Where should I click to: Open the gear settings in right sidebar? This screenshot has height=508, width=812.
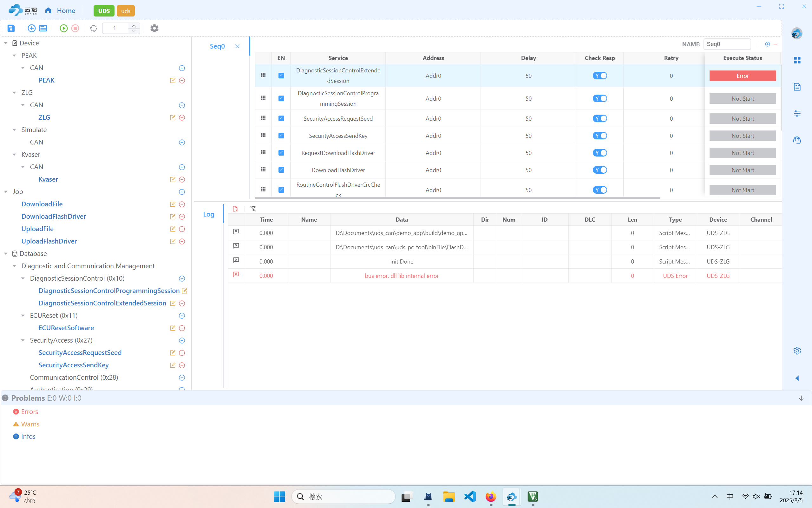[797, 351]
